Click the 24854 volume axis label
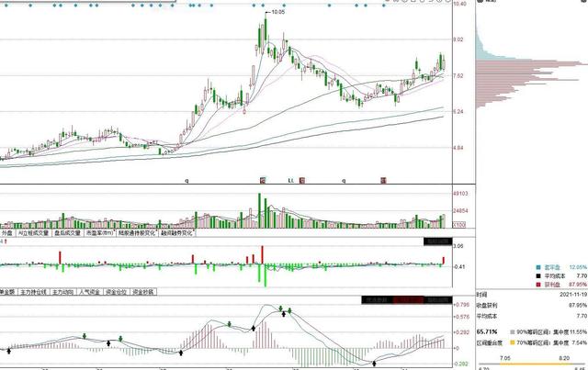 click(461, 211)
